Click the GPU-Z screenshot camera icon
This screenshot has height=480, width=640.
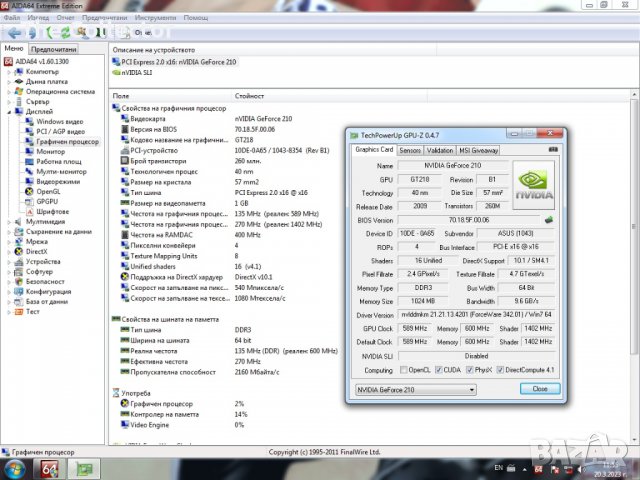pos(553,149)
